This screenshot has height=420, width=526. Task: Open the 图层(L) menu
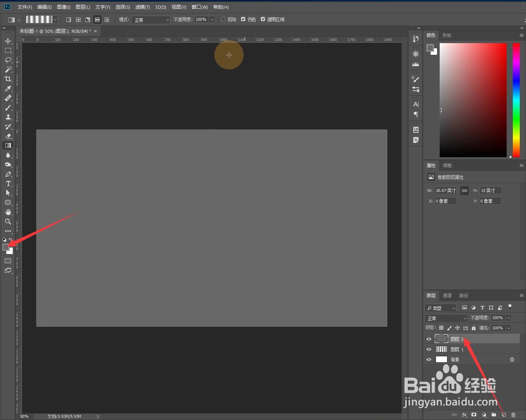pos(83,7)
